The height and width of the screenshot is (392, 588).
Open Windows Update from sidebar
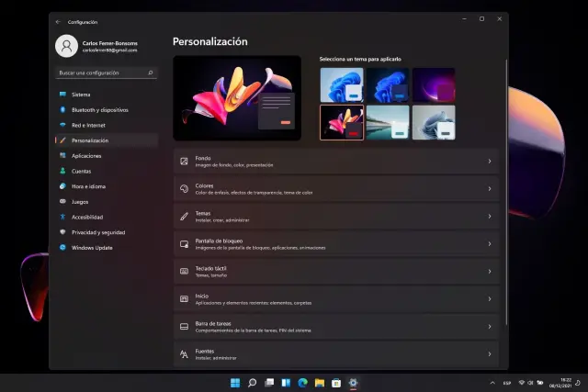point(92,248)
